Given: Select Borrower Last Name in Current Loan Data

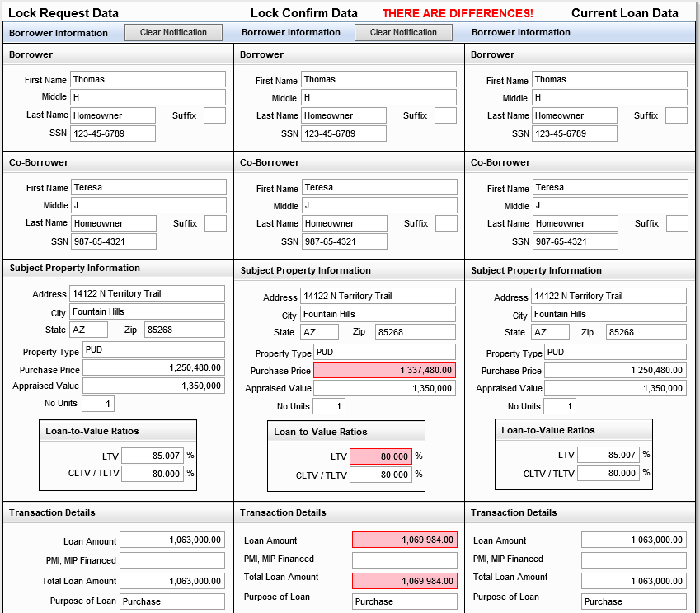Looking at the screenshot, I should click(x=575, y=115).
